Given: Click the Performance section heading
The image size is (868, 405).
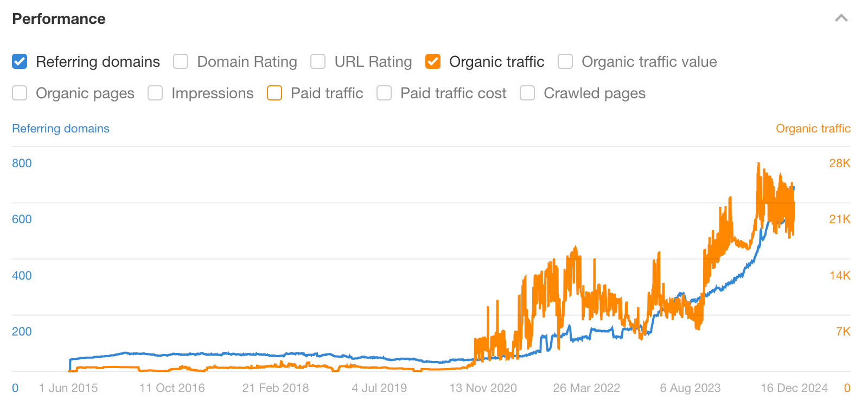Looking at the screenshot, I should (x=59, y=18).
